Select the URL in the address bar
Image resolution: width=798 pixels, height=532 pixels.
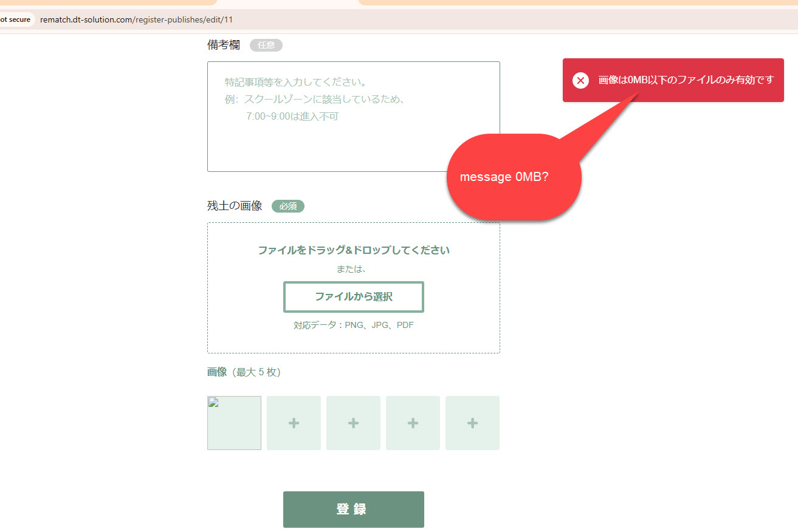pos(136,19)
